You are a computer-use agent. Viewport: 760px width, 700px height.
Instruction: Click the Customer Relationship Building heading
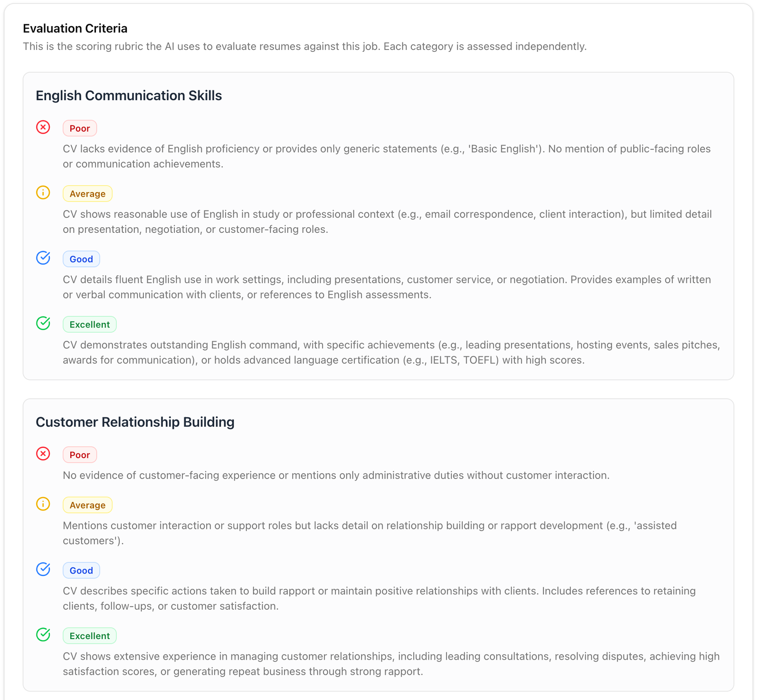(x=135, y=422)
